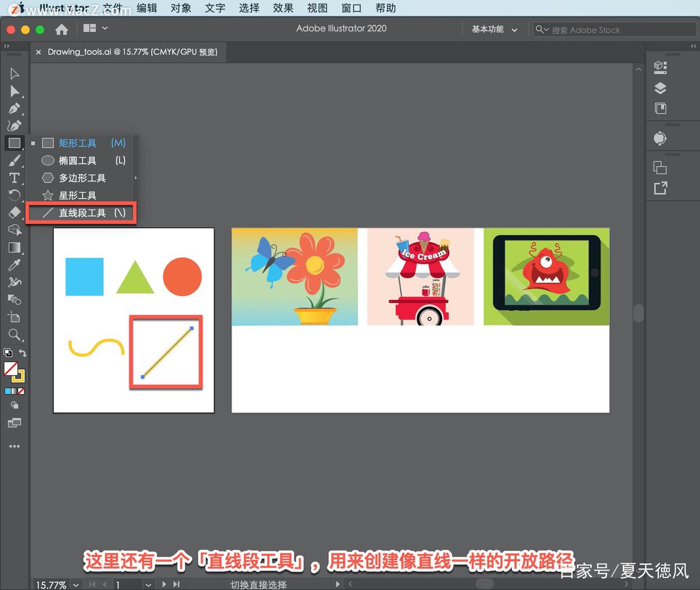The image size is (700, 590).
Task: Click the 15.77% zoom value field
Action: coord(51,585)
